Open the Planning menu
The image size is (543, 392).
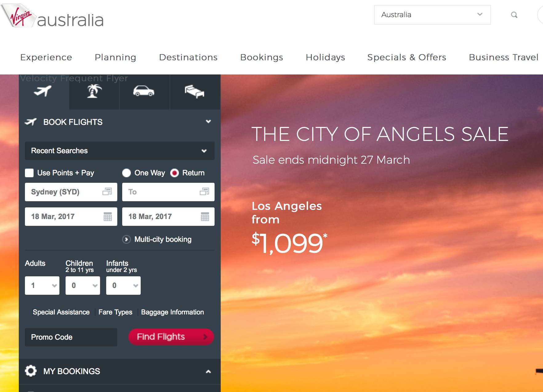click(115, 57)
